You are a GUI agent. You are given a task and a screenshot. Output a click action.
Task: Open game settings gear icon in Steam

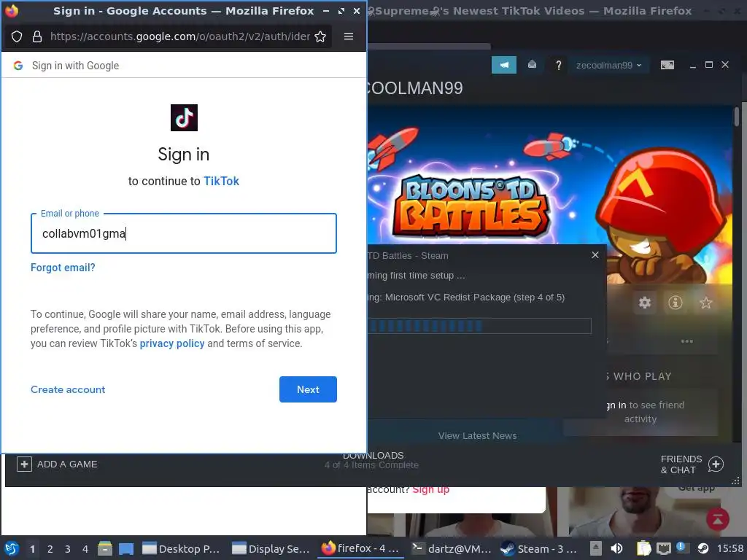645,303
